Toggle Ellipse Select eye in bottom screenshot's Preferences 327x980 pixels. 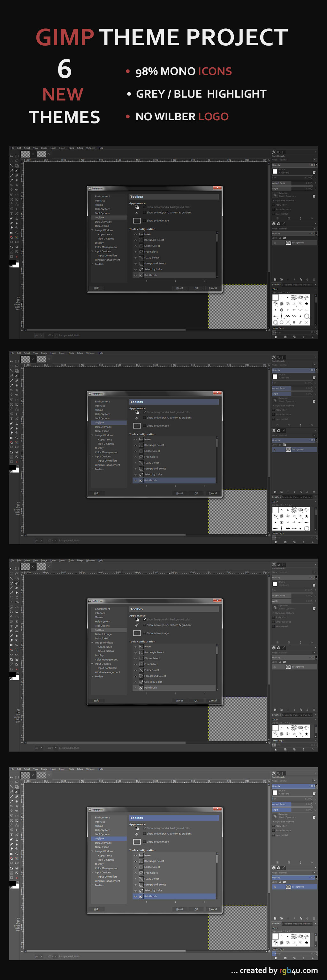(135, 867)
